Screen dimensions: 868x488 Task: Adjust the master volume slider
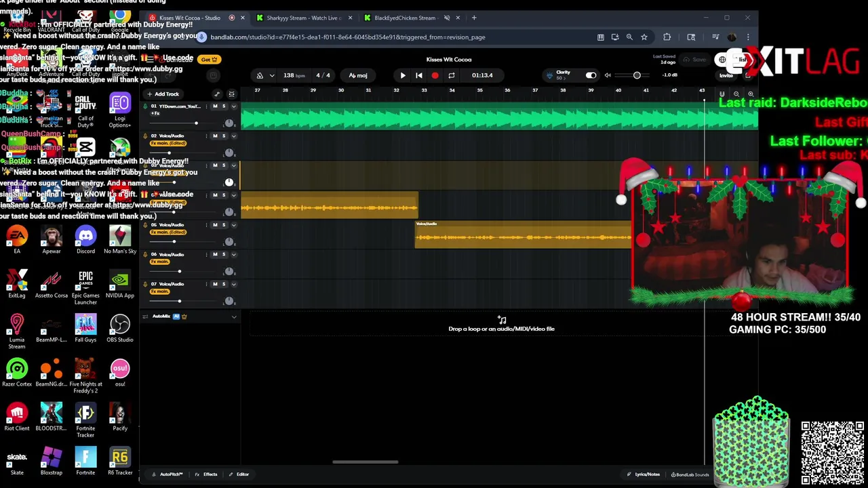(637, 75)
